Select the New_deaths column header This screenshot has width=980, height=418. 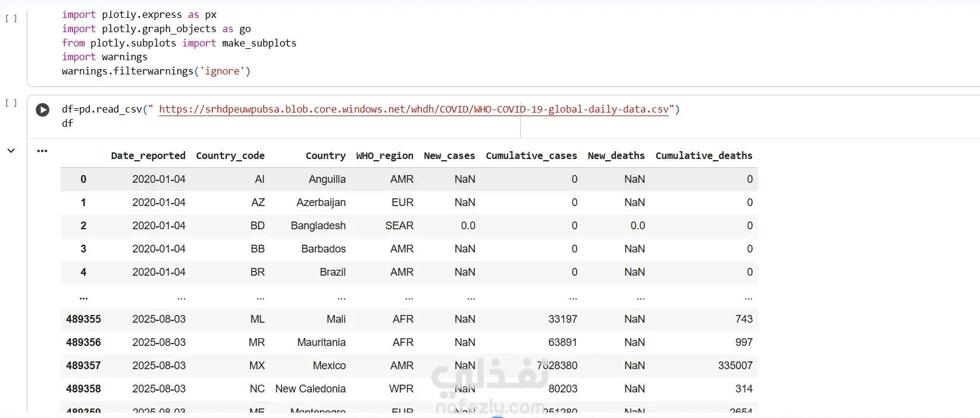pos(616,156)
